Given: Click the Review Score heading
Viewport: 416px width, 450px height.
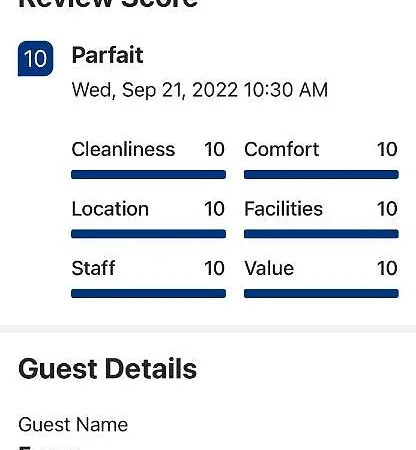Looking at the screenshot, I should click(x=108, y=3).
